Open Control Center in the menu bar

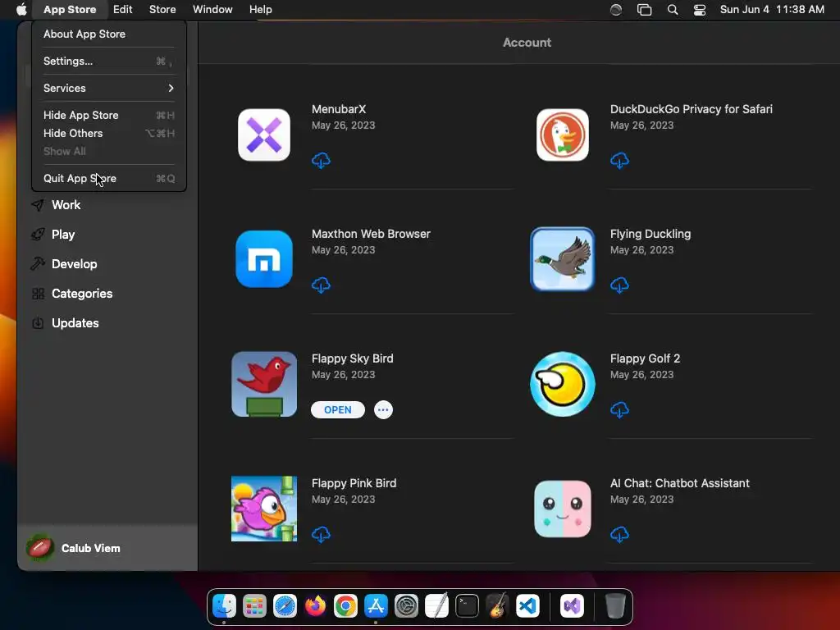point(700,10)
